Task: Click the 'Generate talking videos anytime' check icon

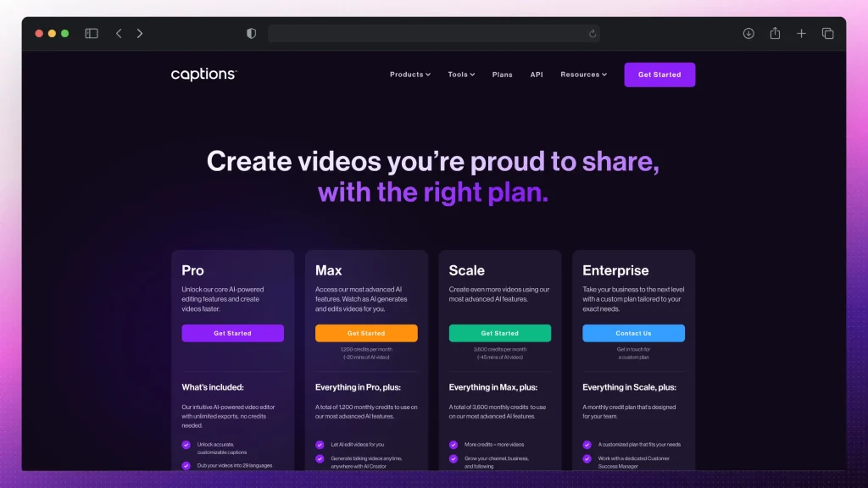Action: (x=320, y=458)
